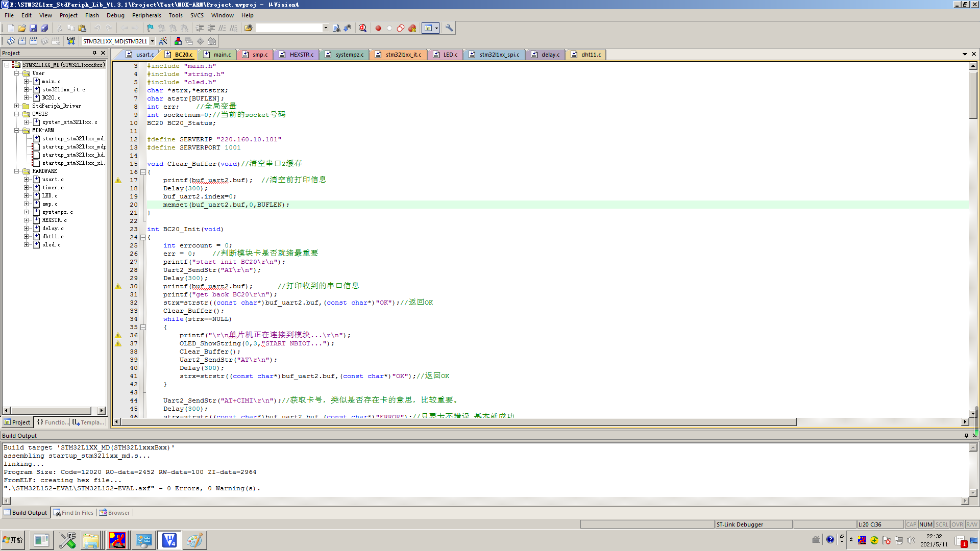Paste from clipboard toolbar icon
The image size is (980, 551).
pyautogui.click(x=82, y=28)
